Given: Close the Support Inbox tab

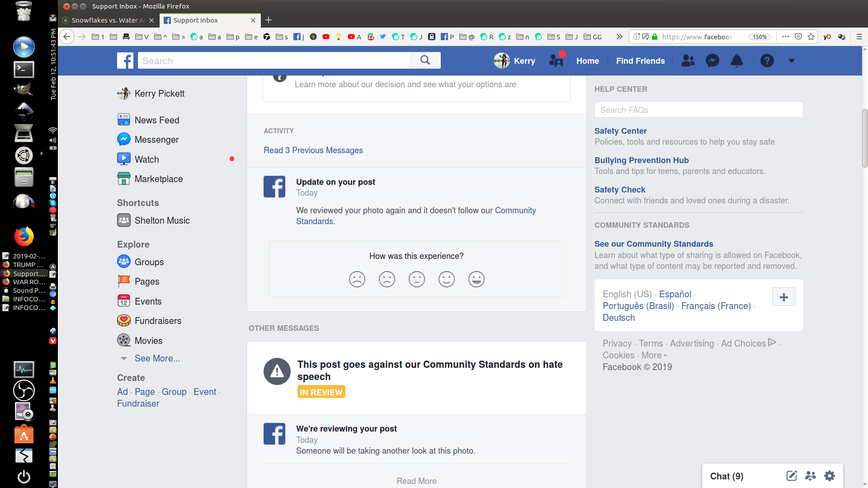Looking at the screenshot, I should pos(253,20).
